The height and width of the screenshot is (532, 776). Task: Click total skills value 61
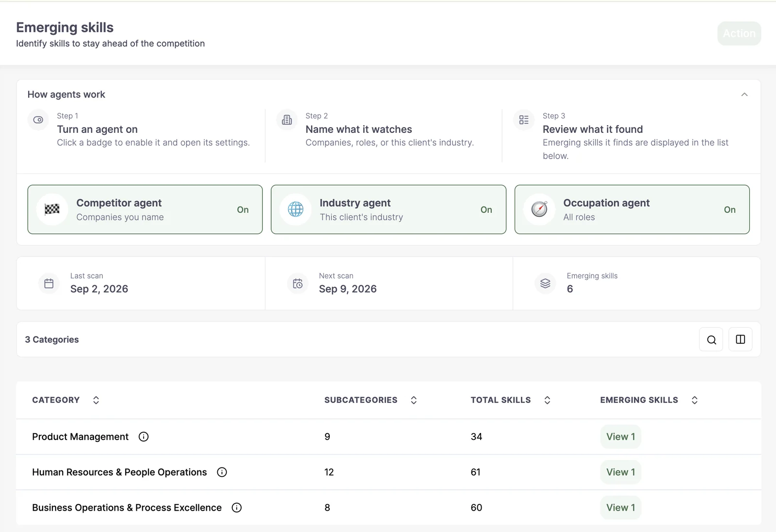click(x=475, y=472)
